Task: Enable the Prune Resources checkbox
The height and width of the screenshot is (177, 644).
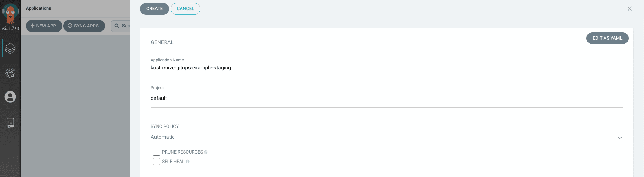Action: click(x=157, y=152)
